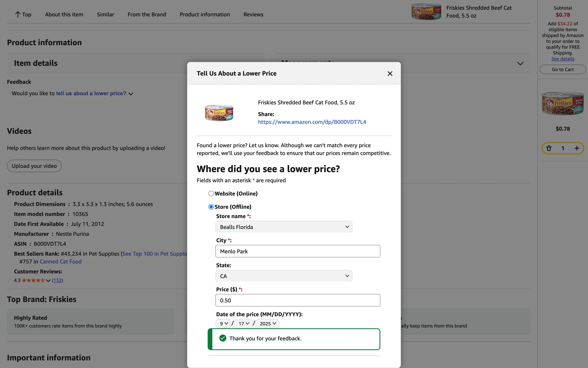588x368 pixels.
Task: Select Website (Online) radio button
Action: click(x=211, y=194)
